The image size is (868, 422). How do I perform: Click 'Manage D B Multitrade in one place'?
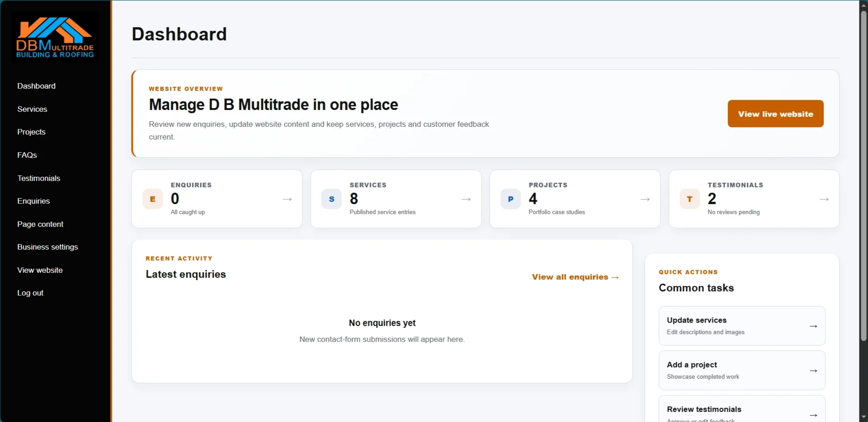tap(273, 105)
